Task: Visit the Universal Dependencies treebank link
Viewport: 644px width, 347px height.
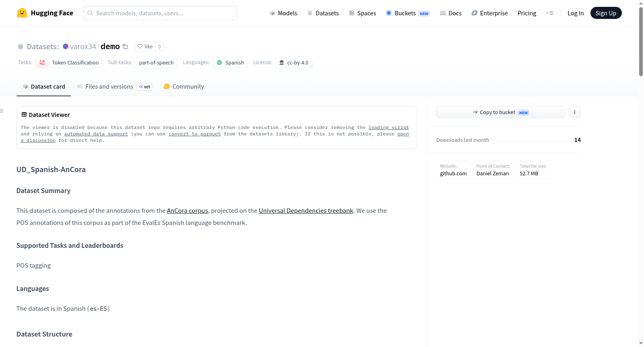Action: [306, 210]
